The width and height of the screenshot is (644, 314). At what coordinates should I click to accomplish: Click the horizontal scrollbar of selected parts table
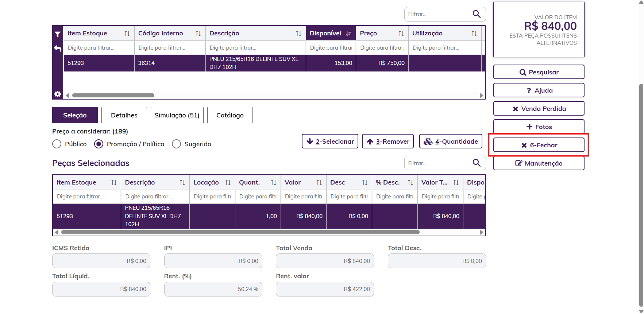coord(240,232)
